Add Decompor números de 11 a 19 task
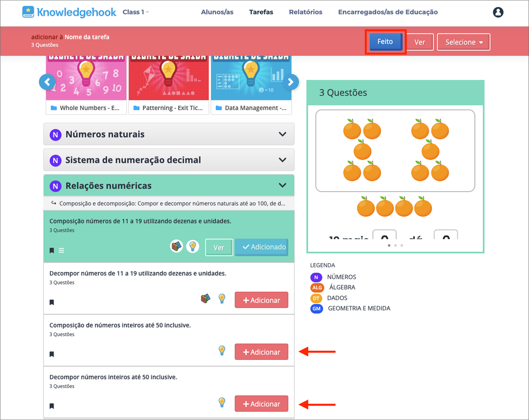 [262, 300]
